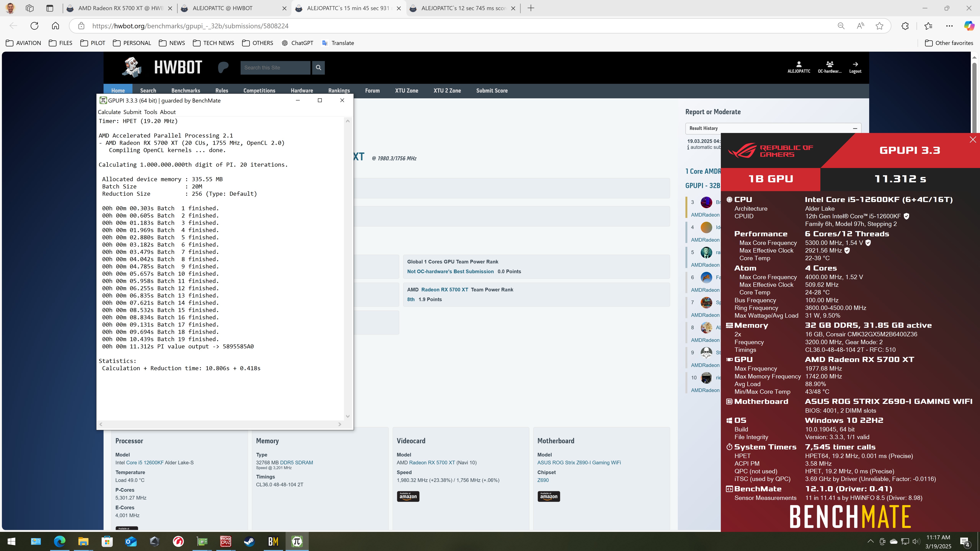The height and width of the screenshot is (551, 980).
Task: Click the HWBOT search magnifier button
Action: click(x=318, y=68)
